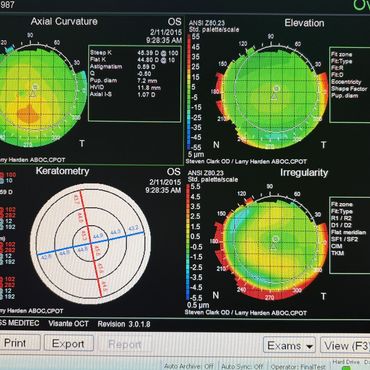Click the Irregularity color scale bar
The image size is (370, 370).
click(188, 242)
